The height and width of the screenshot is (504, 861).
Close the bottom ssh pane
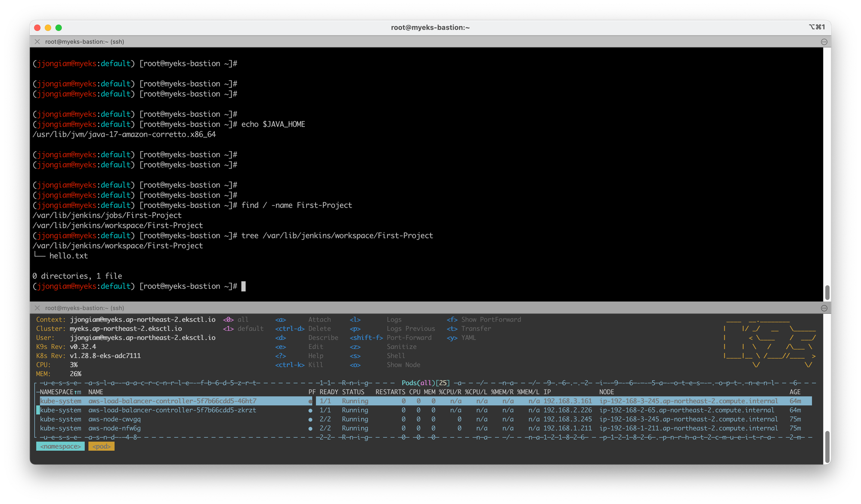37,308
